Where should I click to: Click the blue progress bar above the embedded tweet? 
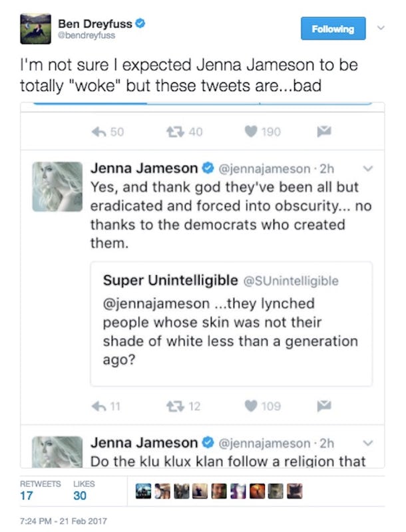[x=200, y=101]
